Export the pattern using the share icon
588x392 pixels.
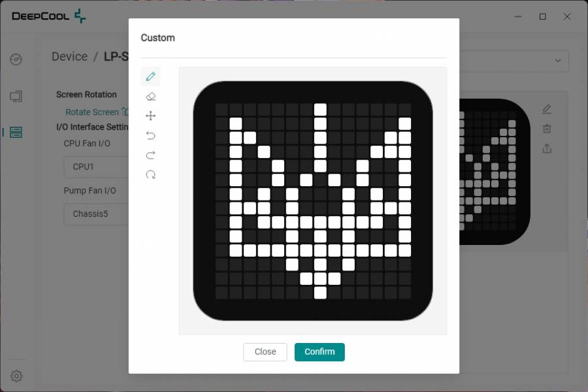click(x=547, y=148)
